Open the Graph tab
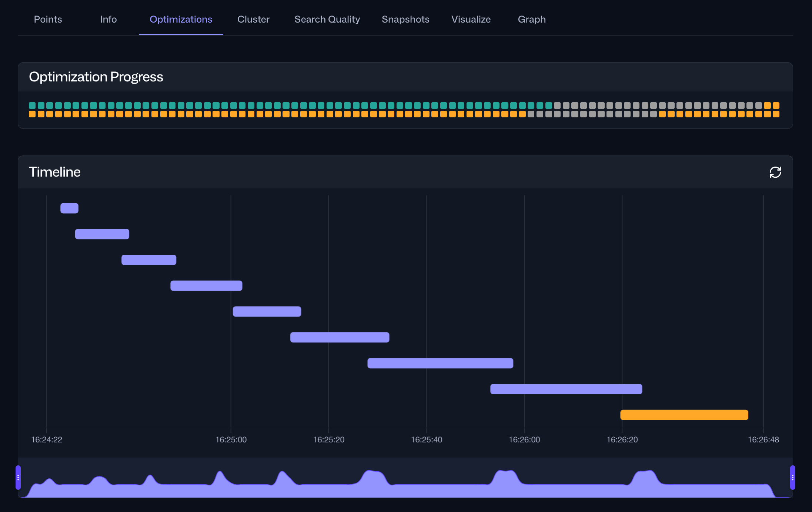 pos(531,19)
